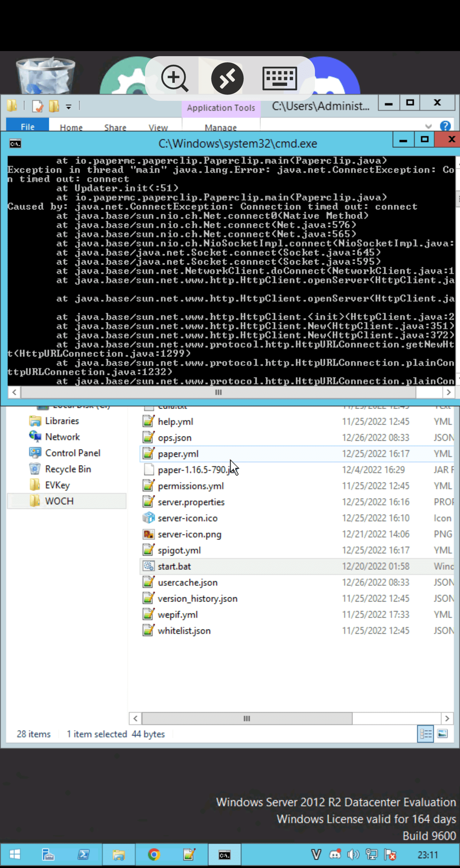Select the server.properties file
The height and width of the screenshot is (868, 460).
click(x=191, y=502)
